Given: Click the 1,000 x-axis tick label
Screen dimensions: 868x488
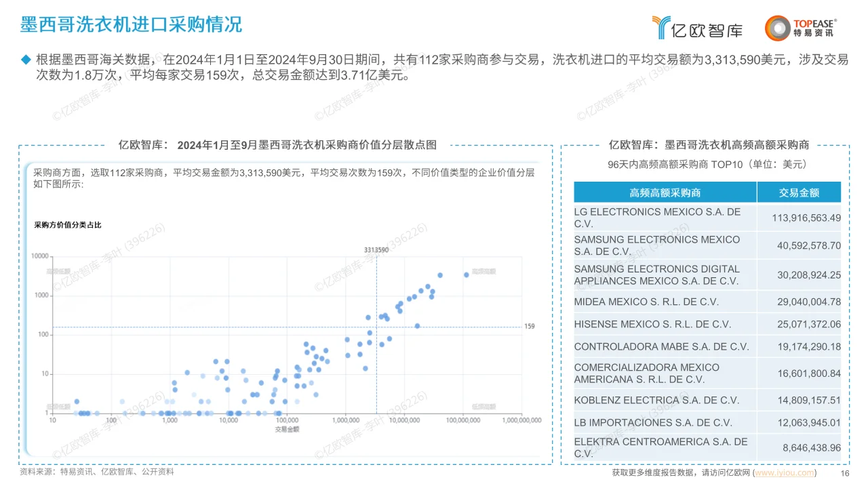Looking at the screenshot, I should [x=170, y=420].
